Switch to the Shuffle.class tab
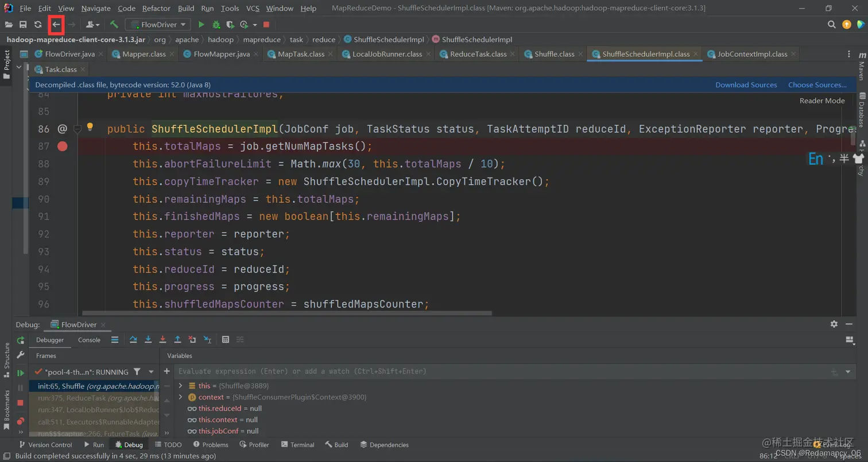The width and height of the screenshot is (868, 462). pos(554,54)
